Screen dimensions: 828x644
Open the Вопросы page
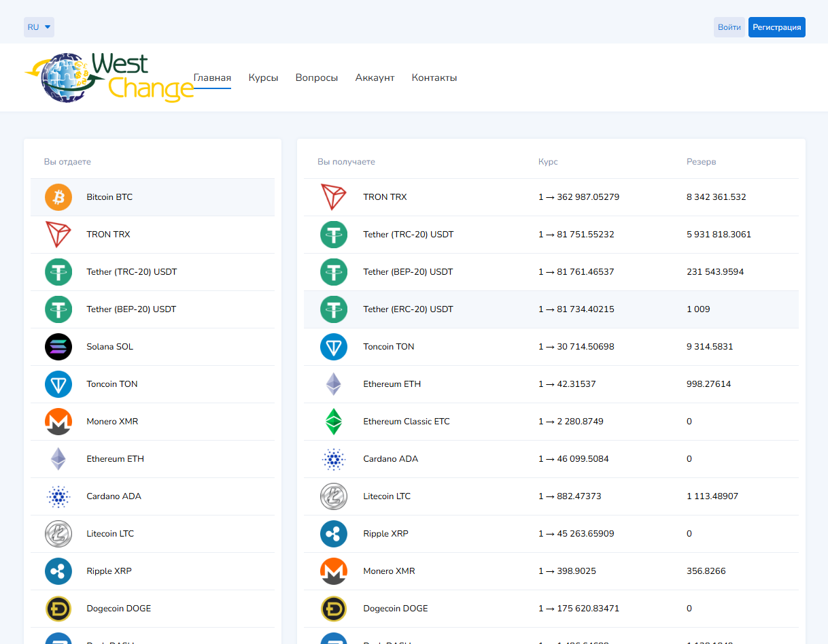[317, 78]
